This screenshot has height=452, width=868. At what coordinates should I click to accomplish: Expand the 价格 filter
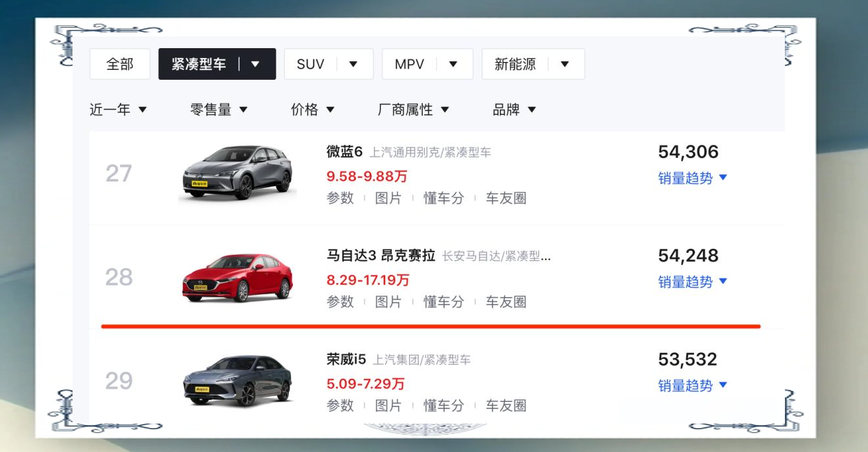[313, 110]
